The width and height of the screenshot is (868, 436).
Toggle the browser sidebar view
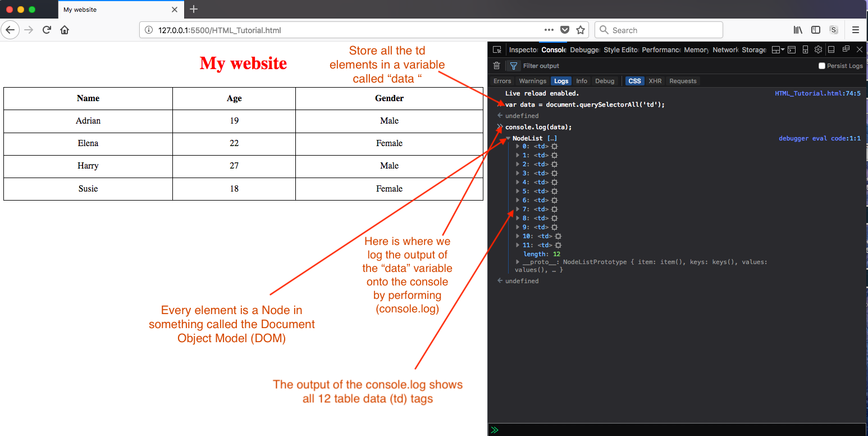coord(816,30)
